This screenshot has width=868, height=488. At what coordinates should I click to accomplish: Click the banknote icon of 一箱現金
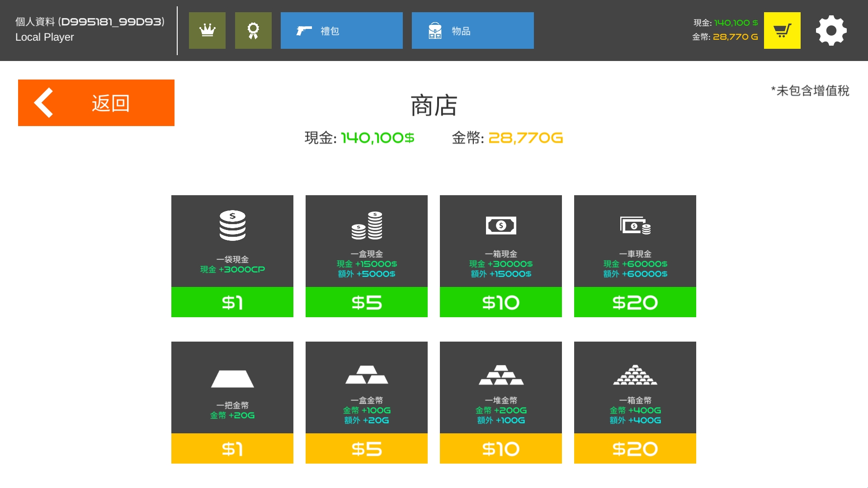(x=501, y=225)
